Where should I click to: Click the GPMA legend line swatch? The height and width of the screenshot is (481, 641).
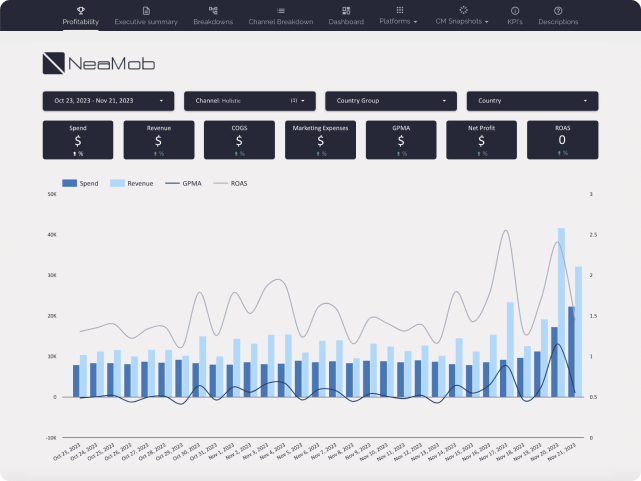point(170,183)
